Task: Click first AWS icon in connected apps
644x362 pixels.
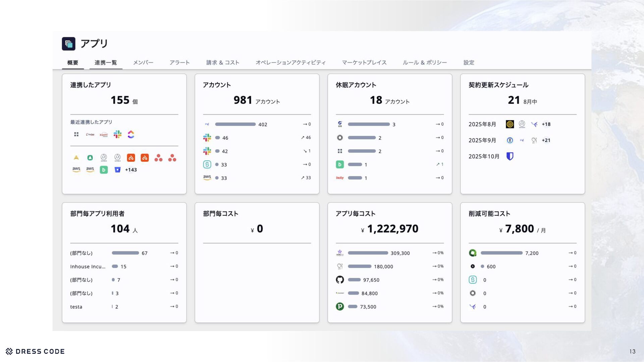Action: 76,170
